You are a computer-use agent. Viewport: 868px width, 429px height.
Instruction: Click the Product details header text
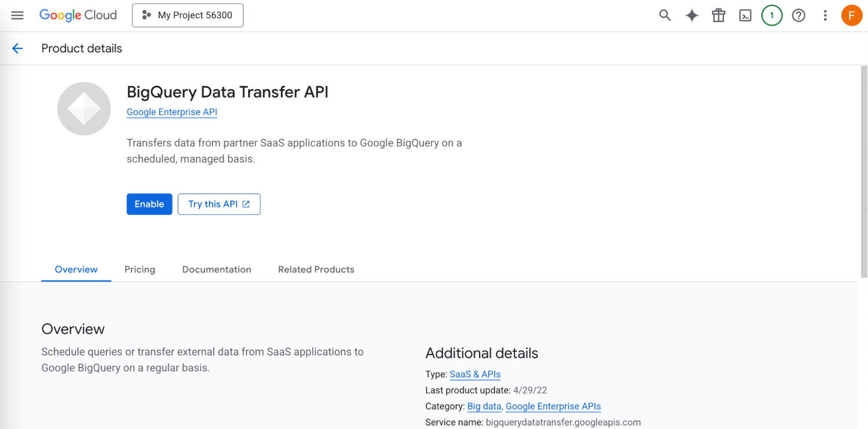coord(82,48)
